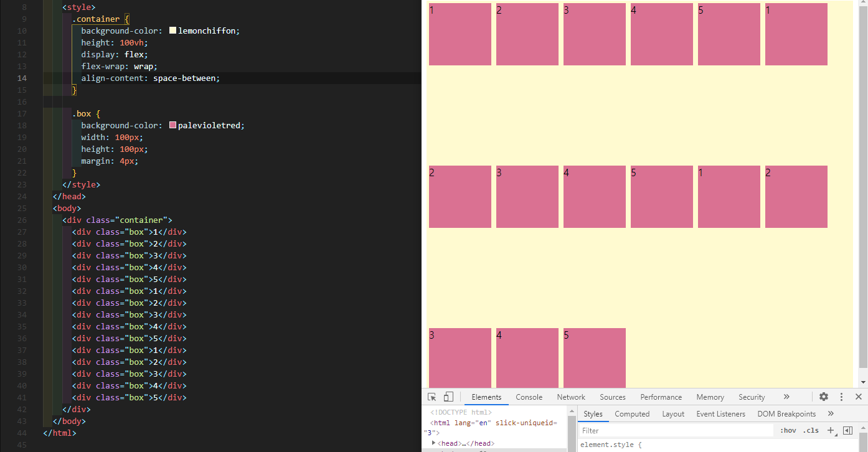Image resolution: width=868 pixels, height=452 pixels.
Task: Select the Elements tab
Action: coord(486,397)
